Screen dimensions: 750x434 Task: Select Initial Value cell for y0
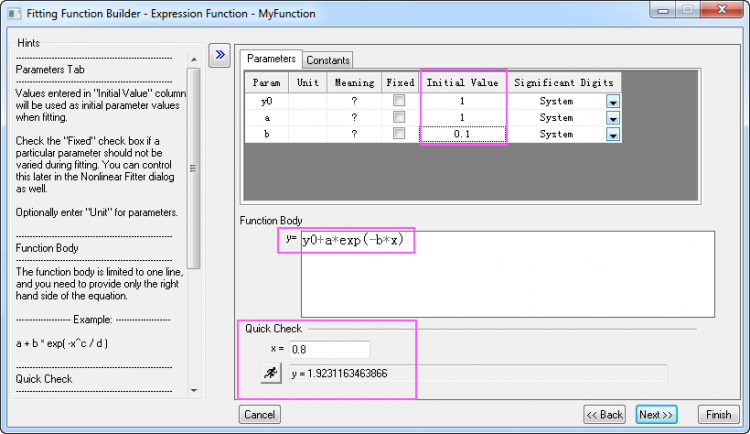pos(463,101)
